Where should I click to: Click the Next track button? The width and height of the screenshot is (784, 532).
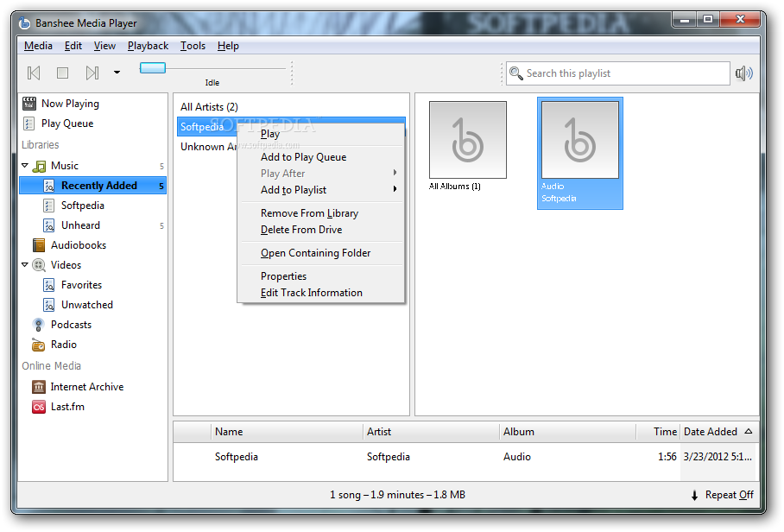(92, 73)
